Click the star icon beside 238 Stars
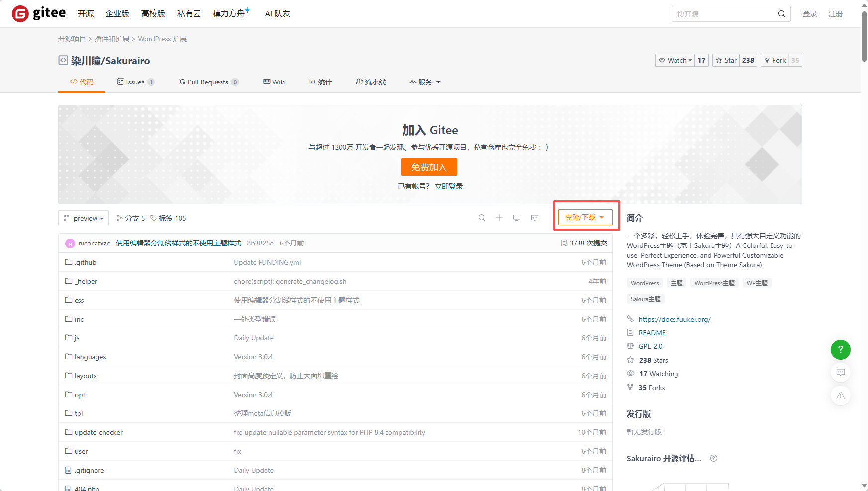The width and height of the screenshot is (868, 491). (x=630, y=360)
